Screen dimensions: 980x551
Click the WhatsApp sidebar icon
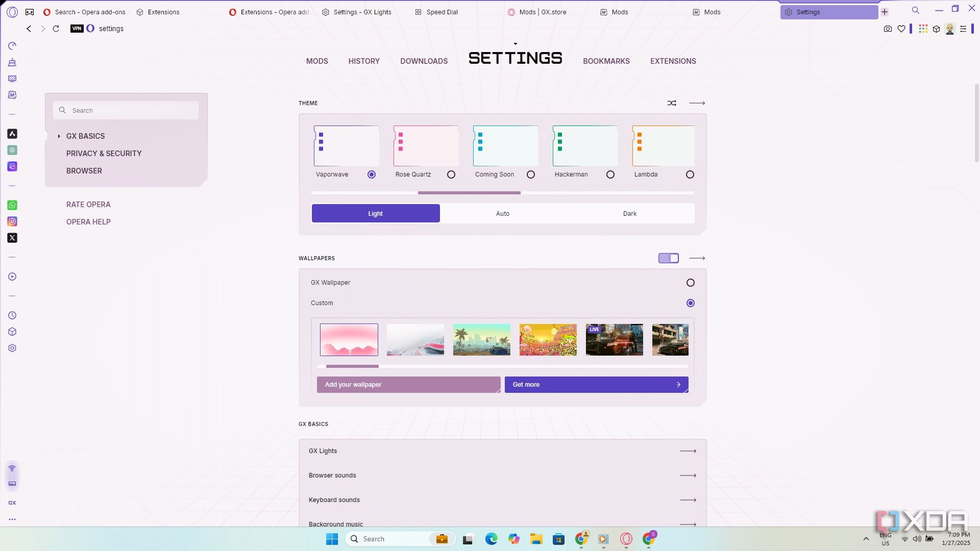click(11, 205)
